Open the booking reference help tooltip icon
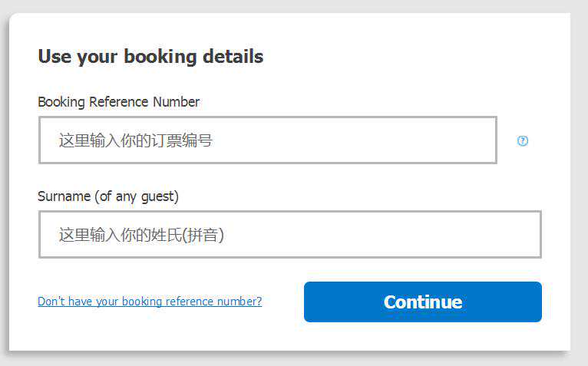The height and width of the screenshot is (366, 588). (523, 140)
